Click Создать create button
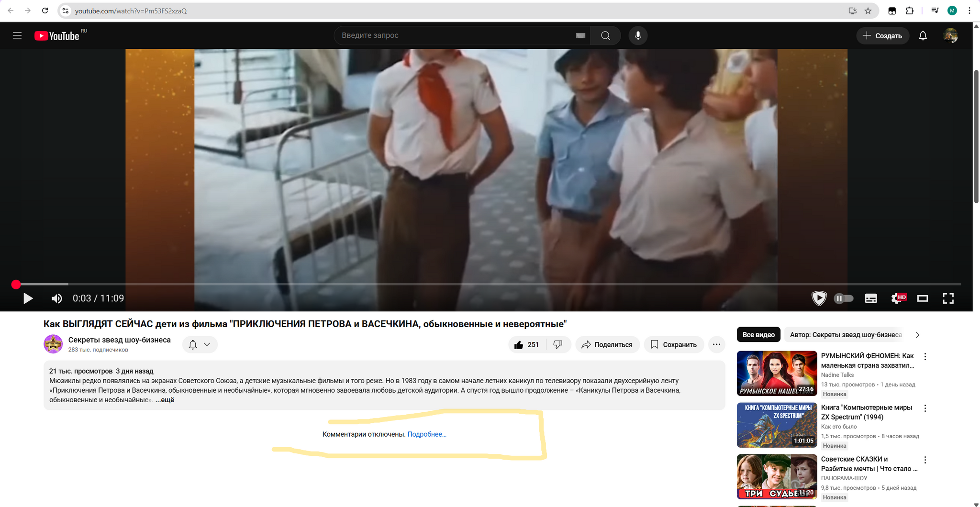The width and height of the screenshot is (980, 507). tap(882, 35)
